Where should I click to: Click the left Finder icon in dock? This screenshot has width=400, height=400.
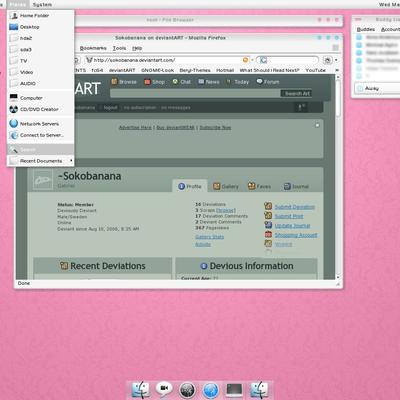[x=141, y=390]
